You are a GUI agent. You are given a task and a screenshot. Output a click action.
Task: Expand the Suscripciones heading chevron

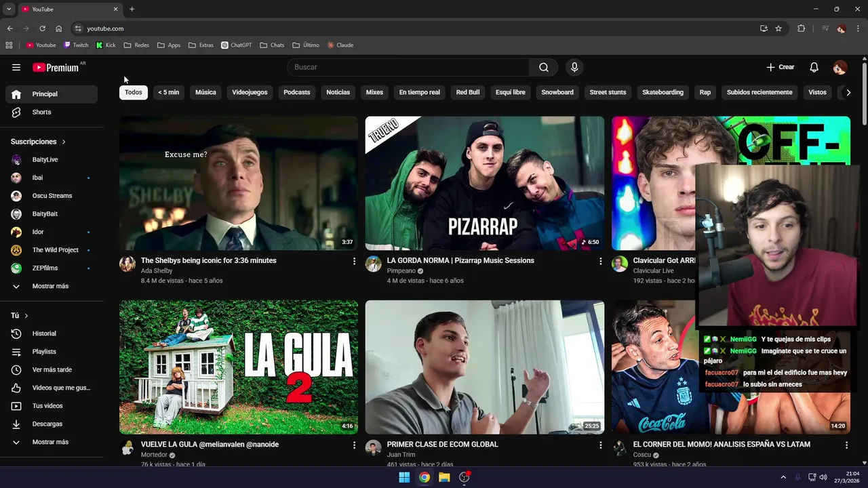tap(64, 142)
